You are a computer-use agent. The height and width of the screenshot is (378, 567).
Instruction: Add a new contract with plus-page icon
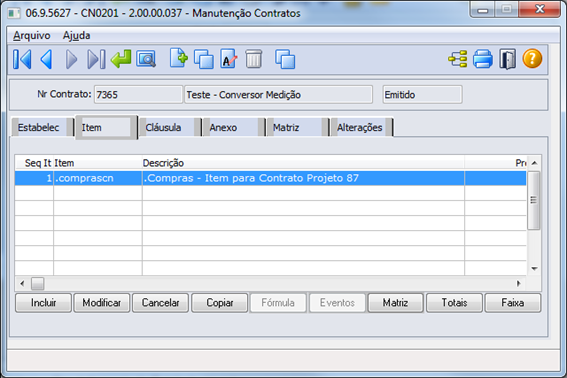179,58
